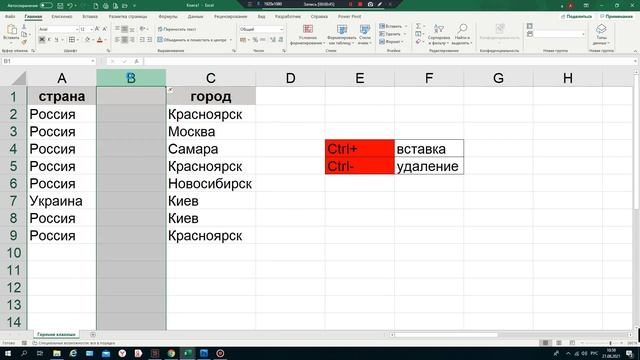Open the Borders dropdown arrow
Screen dimensions: 640x360
pyautogui.click(x=78, y=40)
